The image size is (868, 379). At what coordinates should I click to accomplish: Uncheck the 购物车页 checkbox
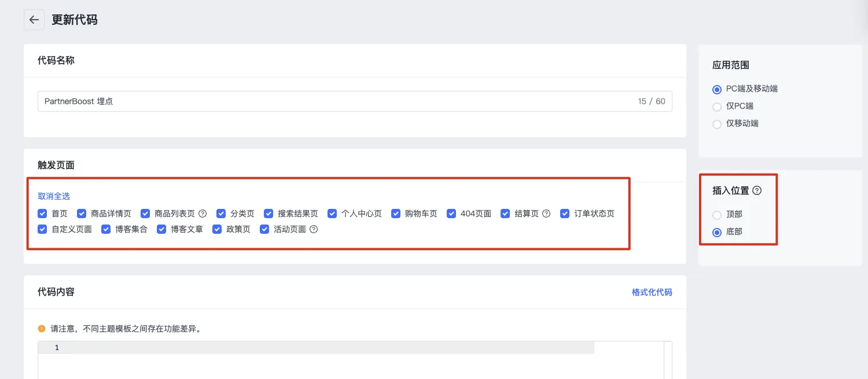tap(396, 214)
